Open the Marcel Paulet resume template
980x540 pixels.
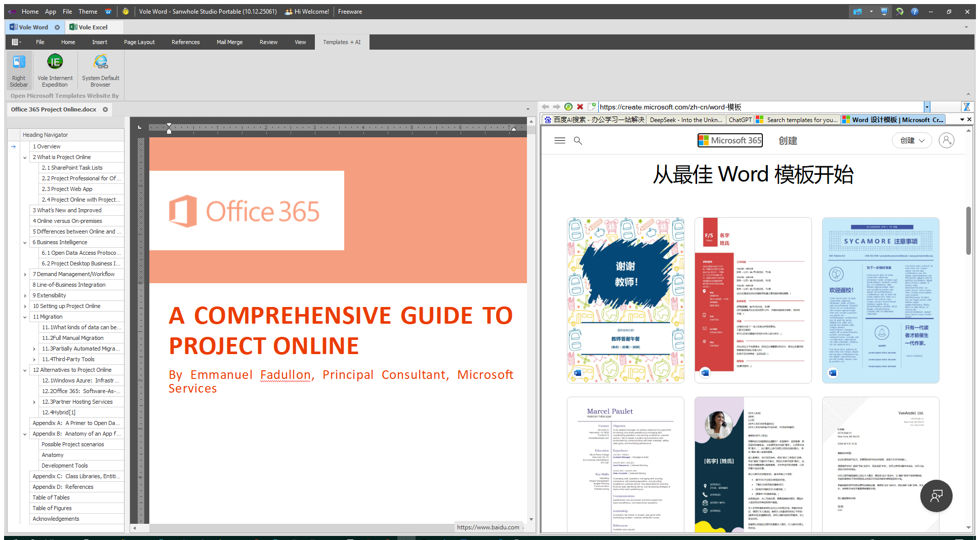point(625,465)
